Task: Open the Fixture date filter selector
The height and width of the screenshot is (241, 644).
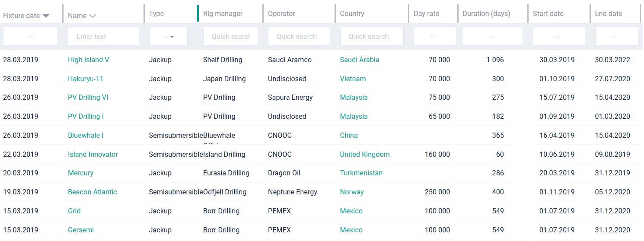Action: [30, 37]
